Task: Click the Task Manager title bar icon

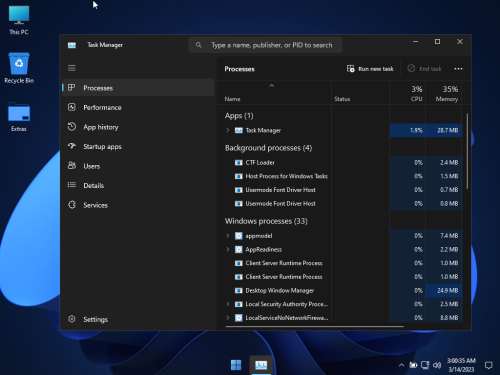Action: (72, 45)
